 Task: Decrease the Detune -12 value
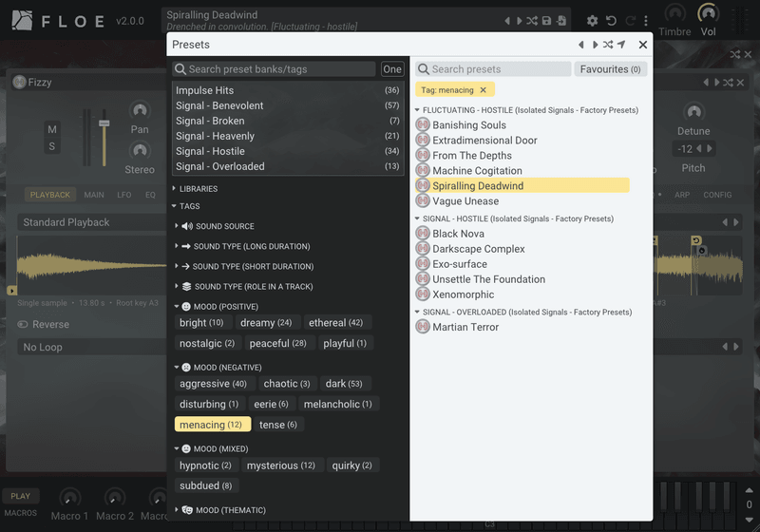pos(698,149)
